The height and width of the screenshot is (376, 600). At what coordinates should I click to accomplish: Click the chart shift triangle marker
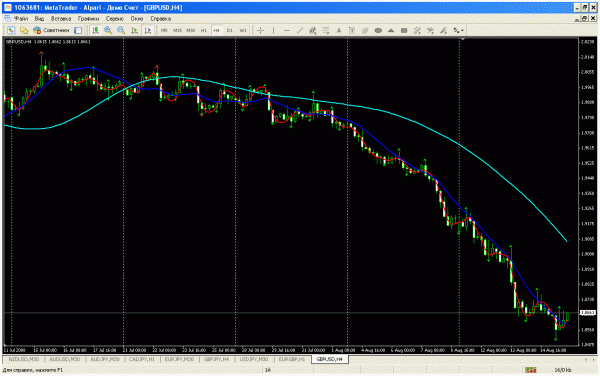[x=463, y=39]
